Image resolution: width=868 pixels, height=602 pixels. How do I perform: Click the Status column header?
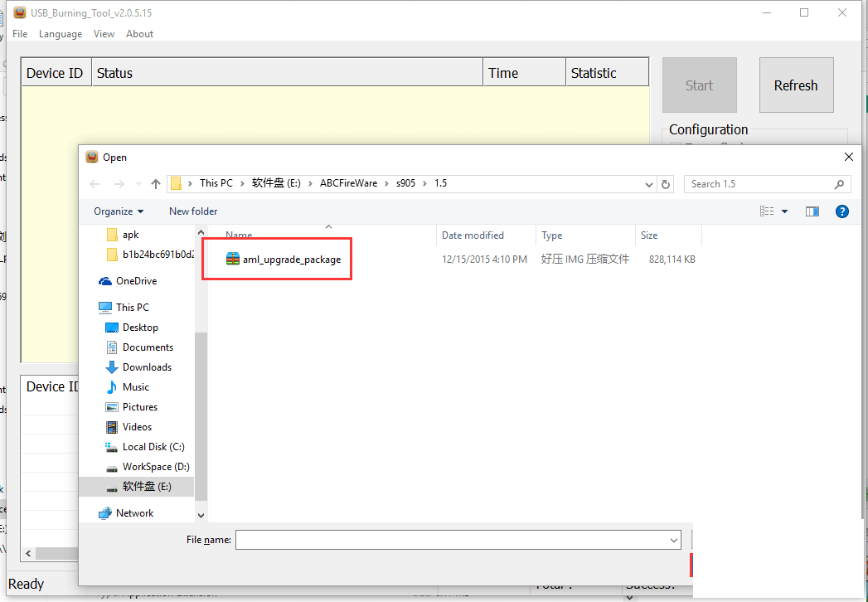click(x=288, y=73)
